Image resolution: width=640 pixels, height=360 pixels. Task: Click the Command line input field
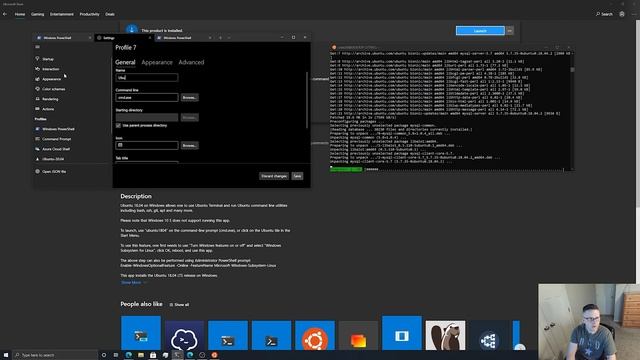[x=147, y=98]
